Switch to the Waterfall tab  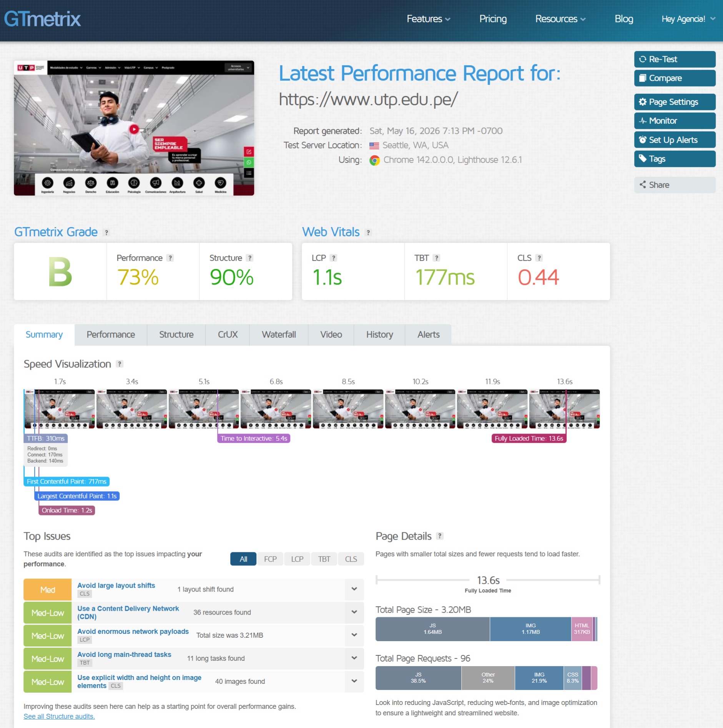point(279,334)
